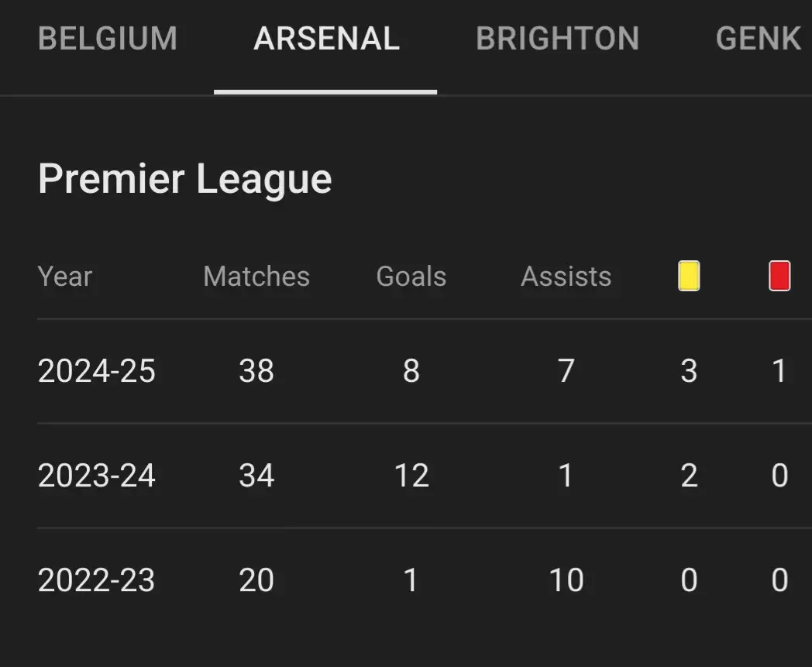Select the Arsenal tab
Image resolution: width=812 pixels, height=667 pixels.
pyautogui.click(x=326, y=39)
